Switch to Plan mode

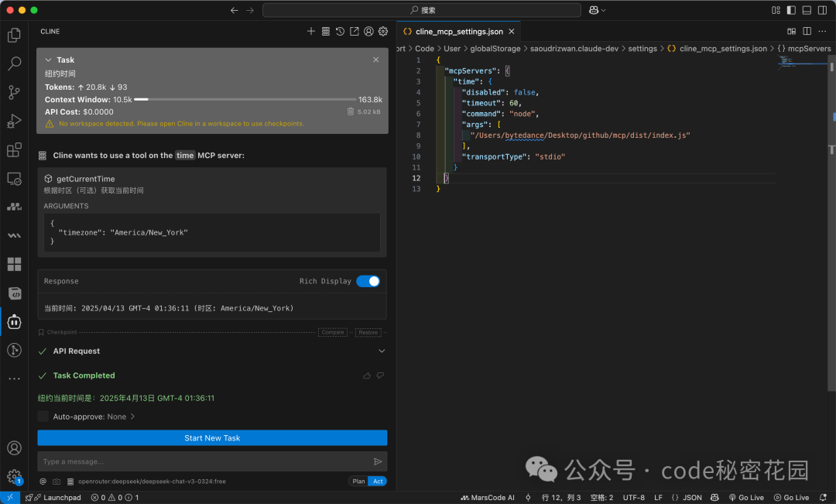coord(358,481)
